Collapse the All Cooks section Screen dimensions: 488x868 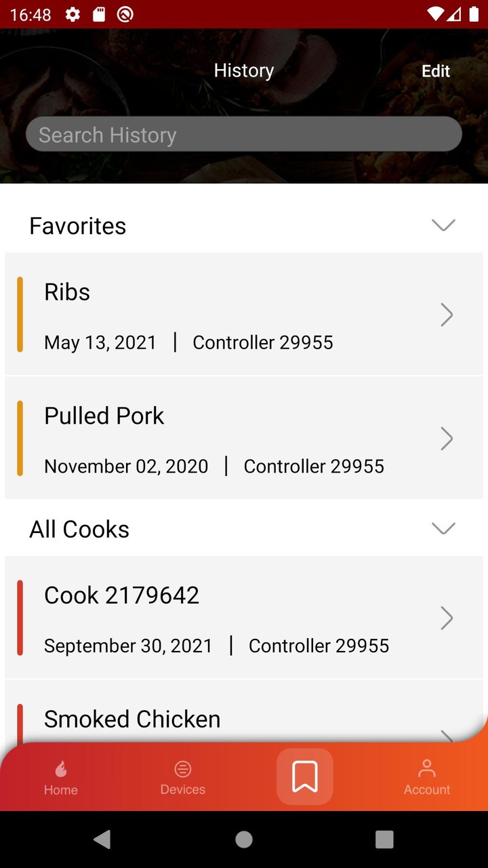point(443,528)
